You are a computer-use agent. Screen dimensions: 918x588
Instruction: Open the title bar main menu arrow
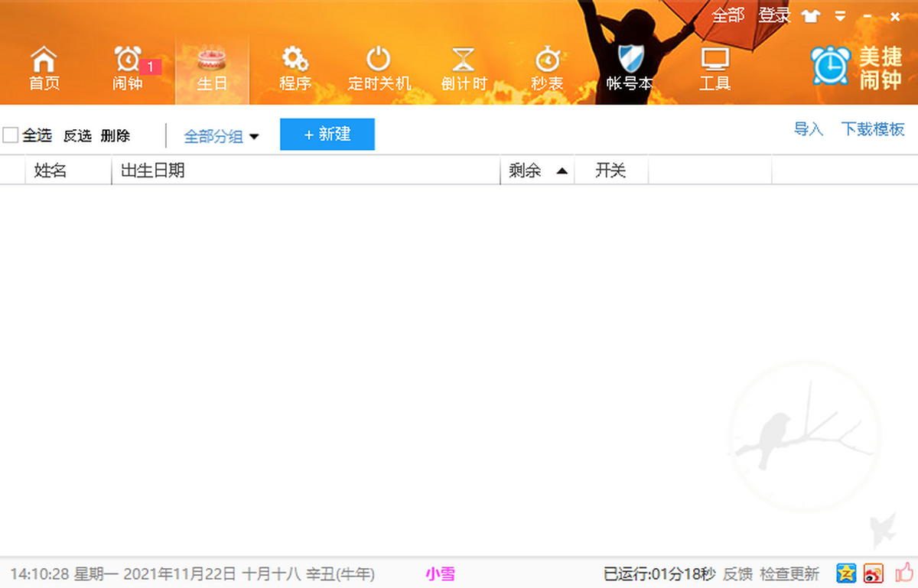point(841,16)
